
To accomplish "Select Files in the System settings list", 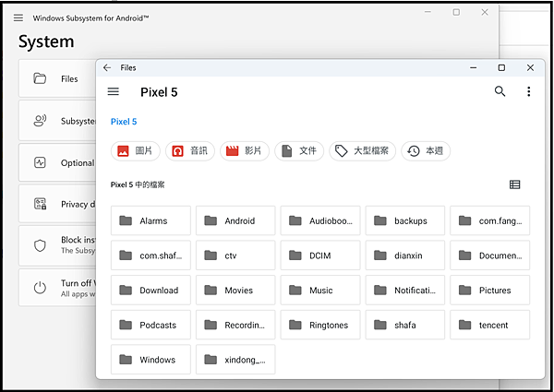I will click(57, 78).
